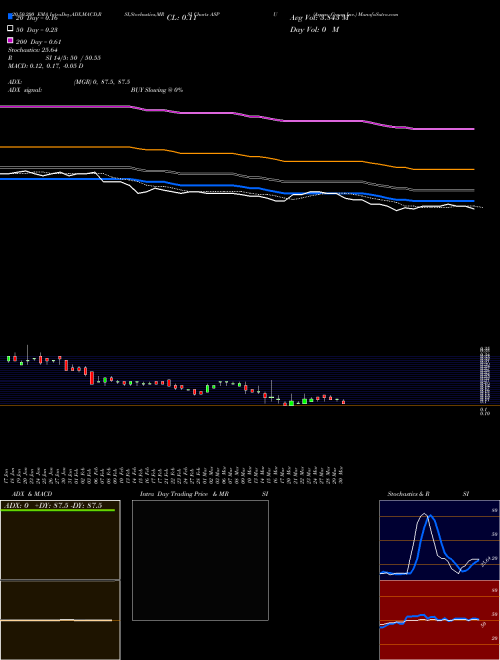
Task: Click the last red candlestick on the chart
Action: coord(343,402)
